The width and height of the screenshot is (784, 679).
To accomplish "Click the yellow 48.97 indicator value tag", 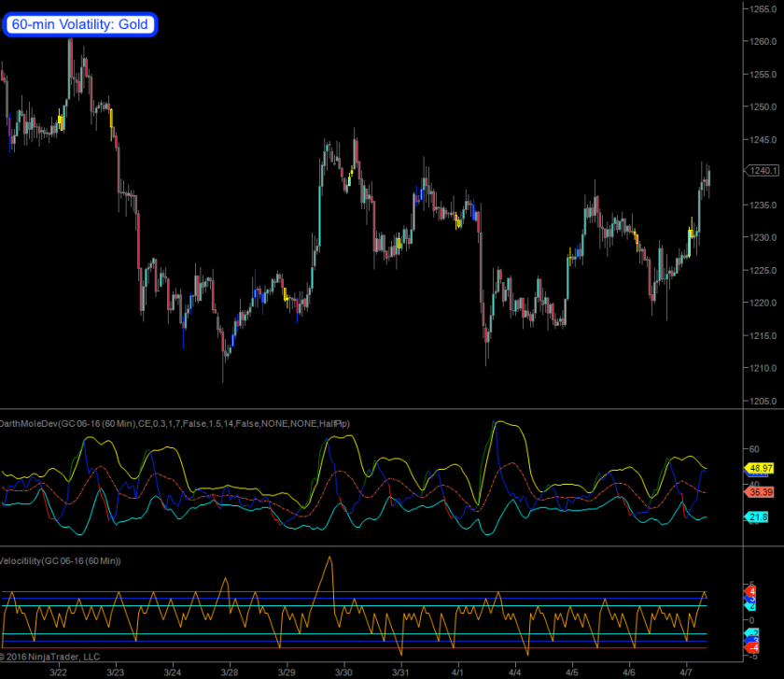I will 757,467.
